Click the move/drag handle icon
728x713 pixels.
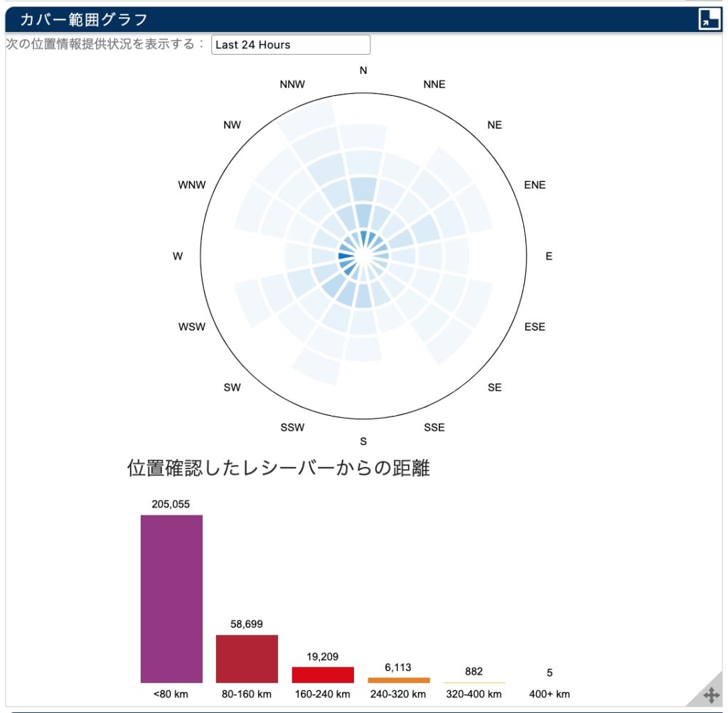point(711,695)
